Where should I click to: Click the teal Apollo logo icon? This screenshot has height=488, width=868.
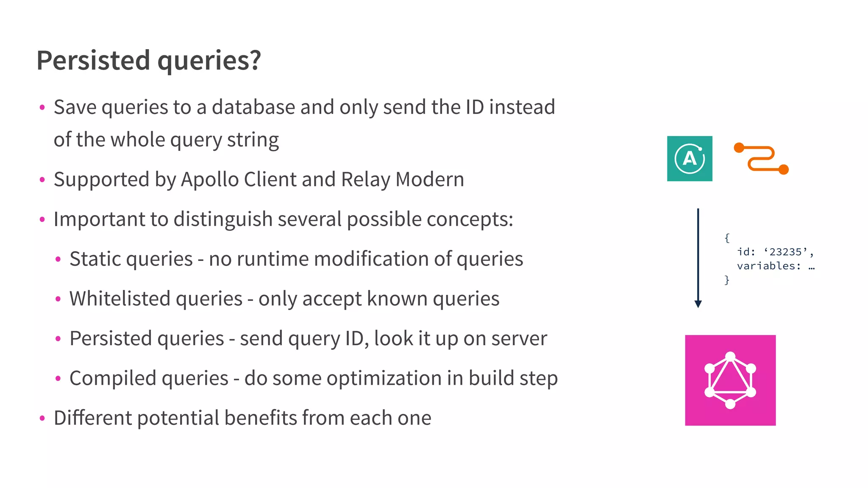click(690, 158)
